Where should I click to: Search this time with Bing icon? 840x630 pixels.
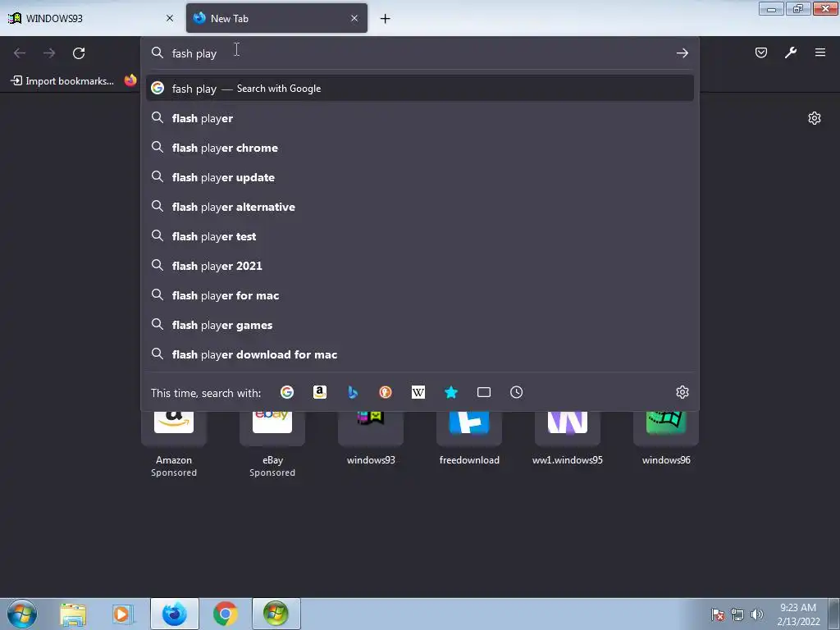click(x=353, y=393)
